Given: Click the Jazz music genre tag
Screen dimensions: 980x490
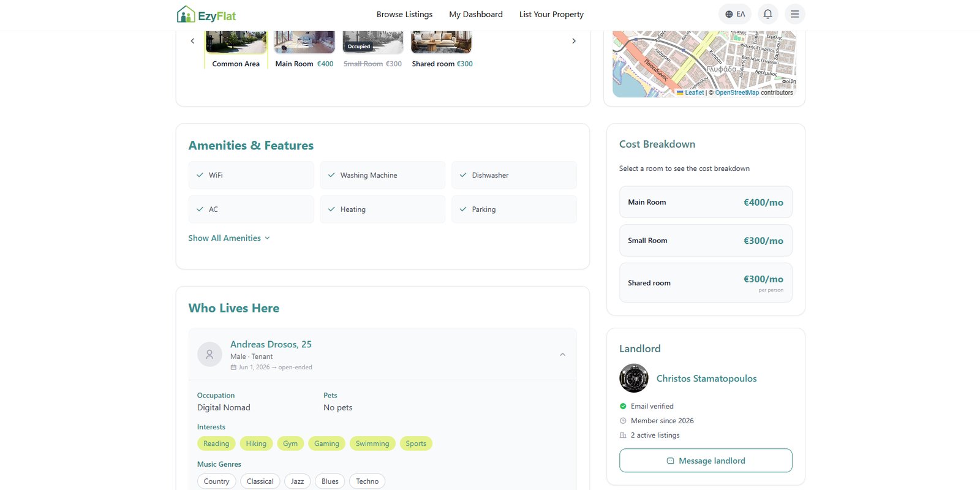Looking at the screenshot, I should (x=298, y=481).
